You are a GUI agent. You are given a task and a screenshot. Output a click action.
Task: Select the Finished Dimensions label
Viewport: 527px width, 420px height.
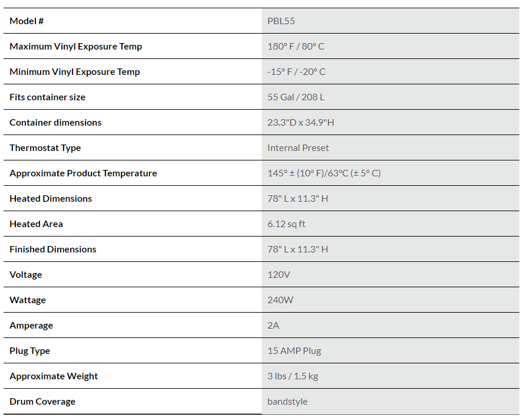53,250
